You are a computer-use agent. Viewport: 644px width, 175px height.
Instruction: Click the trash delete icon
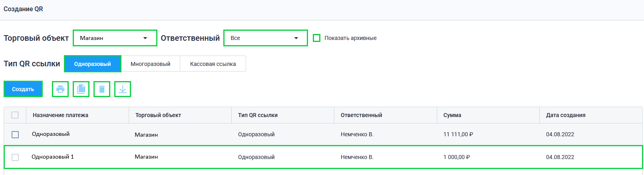pos(102,89)
